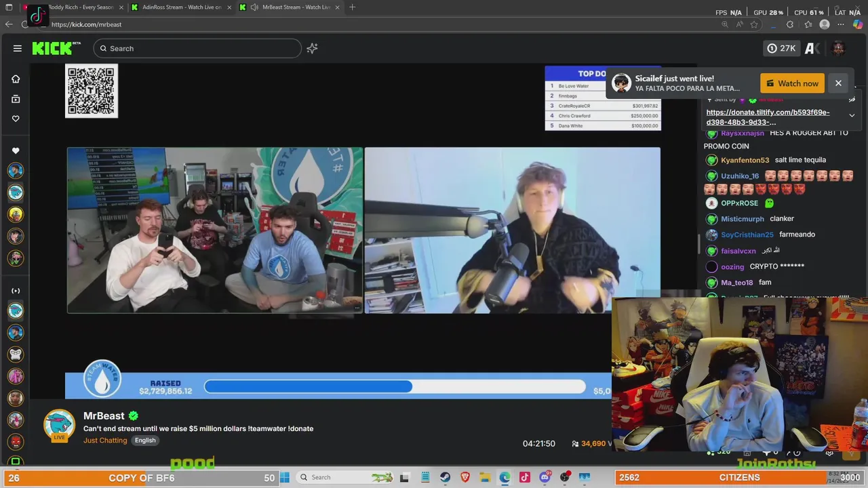Screen dimensions: 868x488
Task: Click the read aloud icon in address bar
Action: tap(740, 24)
